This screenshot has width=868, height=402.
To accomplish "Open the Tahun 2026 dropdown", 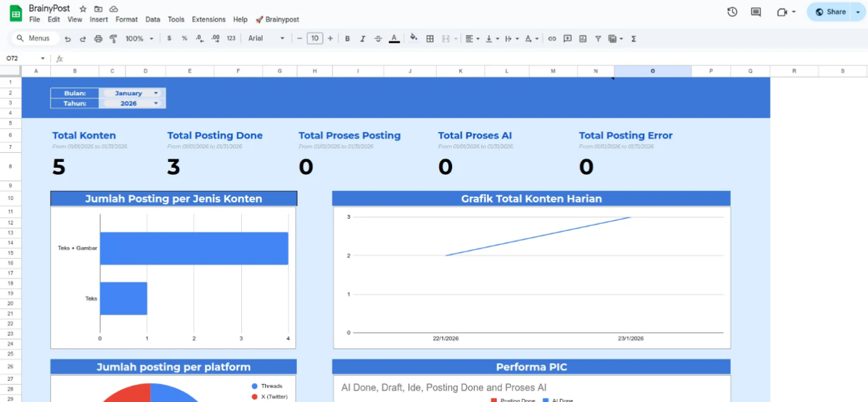I will tap(132, 103).
